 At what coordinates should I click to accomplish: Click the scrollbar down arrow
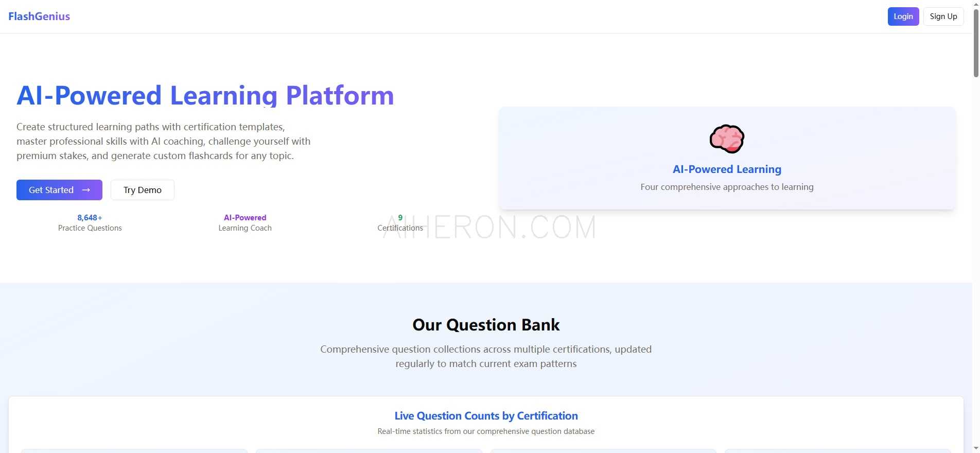click(x=976, y=449)
